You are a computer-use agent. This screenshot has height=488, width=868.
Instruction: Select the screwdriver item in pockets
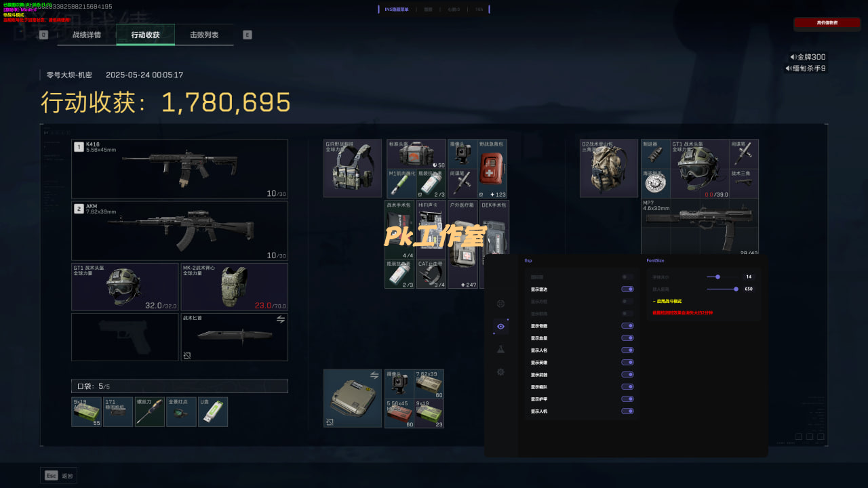pos(149,412)
